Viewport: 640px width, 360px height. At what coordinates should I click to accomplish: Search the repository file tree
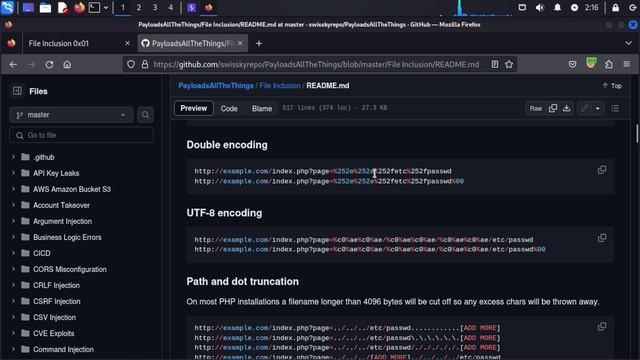145,115
